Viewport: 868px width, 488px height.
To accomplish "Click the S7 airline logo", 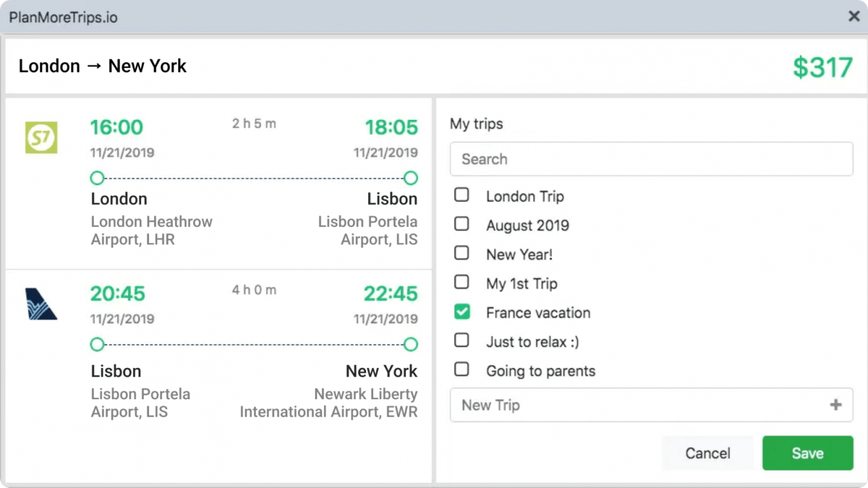I will click(41, 137).
